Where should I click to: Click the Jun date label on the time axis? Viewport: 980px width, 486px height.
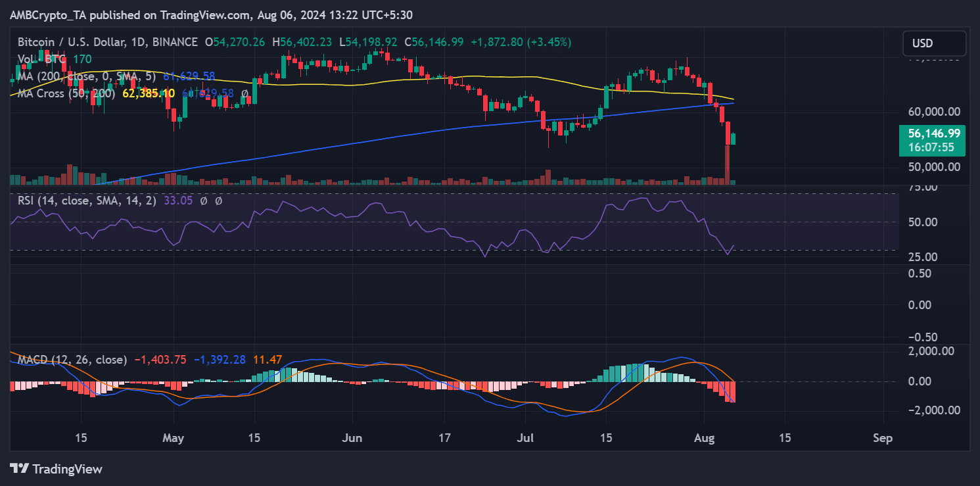(352, 438)
